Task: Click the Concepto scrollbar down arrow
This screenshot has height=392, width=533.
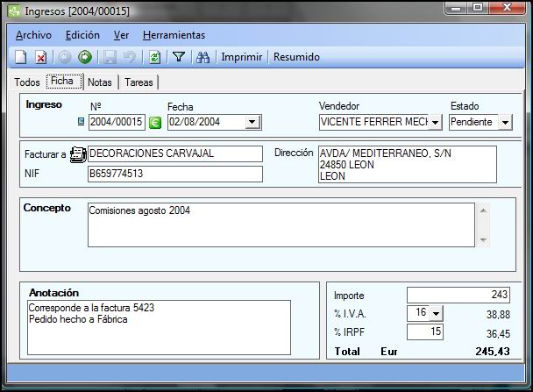Action: tap(483, 240)
